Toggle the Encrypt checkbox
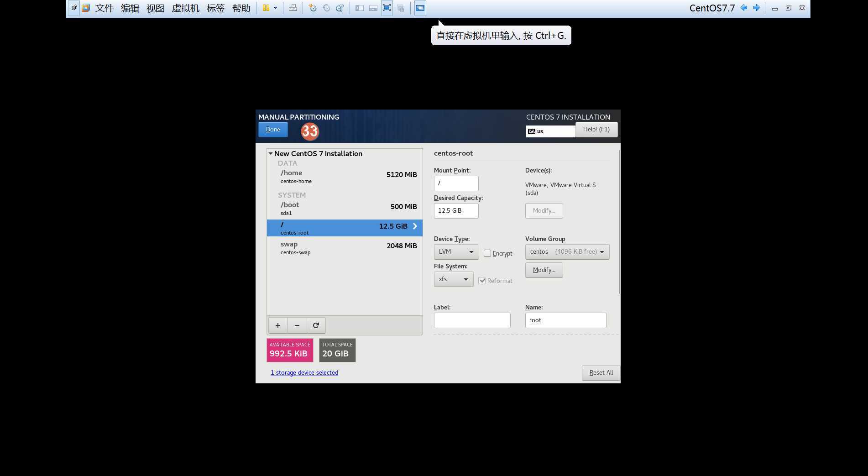Image resolution: width=868 pixels, height=476 pixels. (487, 253)
